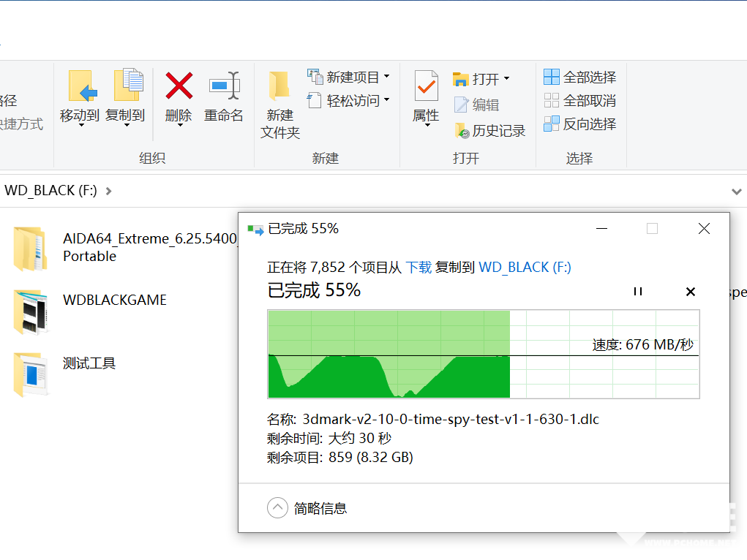Image resolution: width=747 pixels, height=560 pixels.
Task: Expand the 复制到 dropdown arrow
Action: tap(127, 125)
